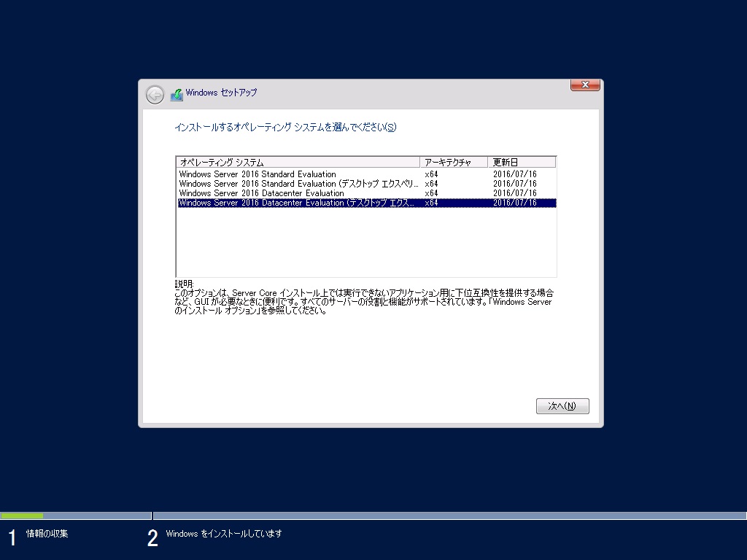Select highlighted Datacenter Evaluation (デスクトップ エクス...) row
Viewport: 747px width, 560px height.
point(366,203)
